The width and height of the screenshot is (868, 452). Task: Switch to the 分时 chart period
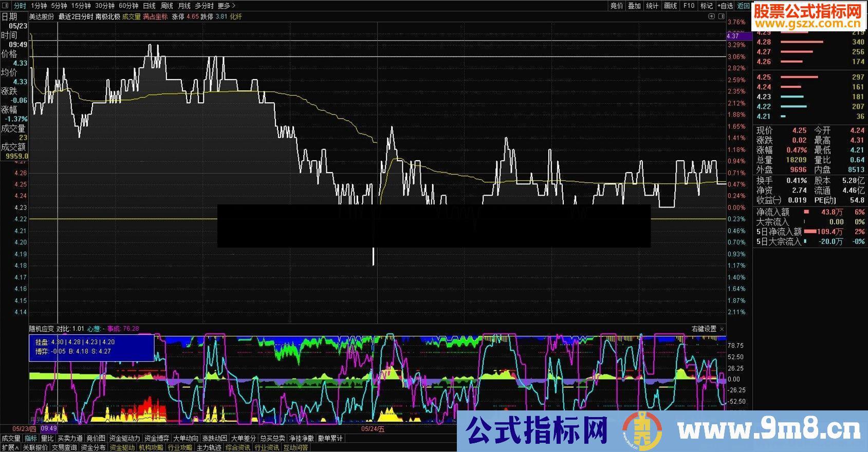pyautogui.click(x=20, y=6)
